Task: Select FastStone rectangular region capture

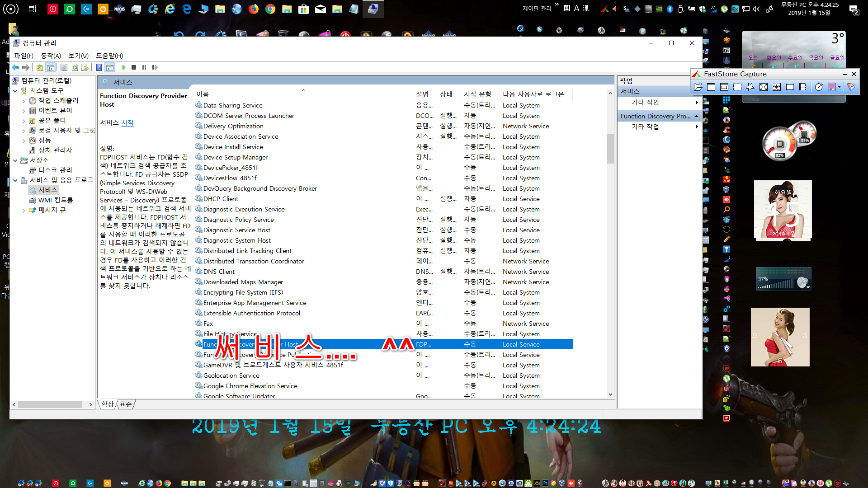Action: point(737,87)
